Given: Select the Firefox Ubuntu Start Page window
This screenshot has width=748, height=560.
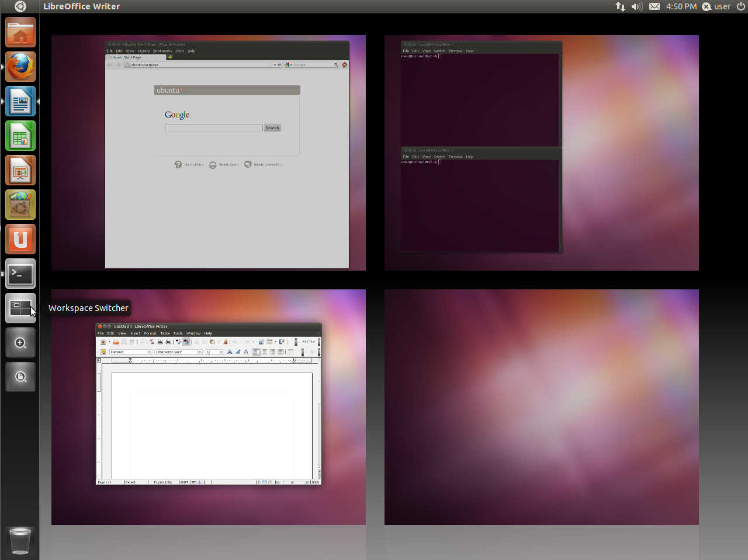Looking at the screenshot, I should point(227,155).
